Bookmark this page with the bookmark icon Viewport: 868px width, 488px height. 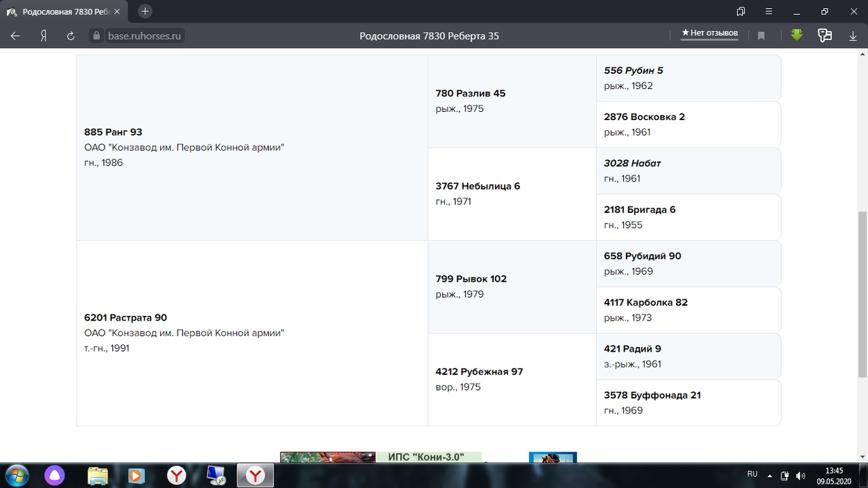pos(762,36)
